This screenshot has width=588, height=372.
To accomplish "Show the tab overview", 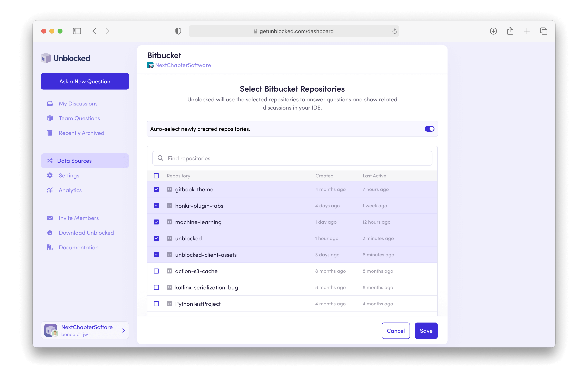I will [x=543, y=31].
